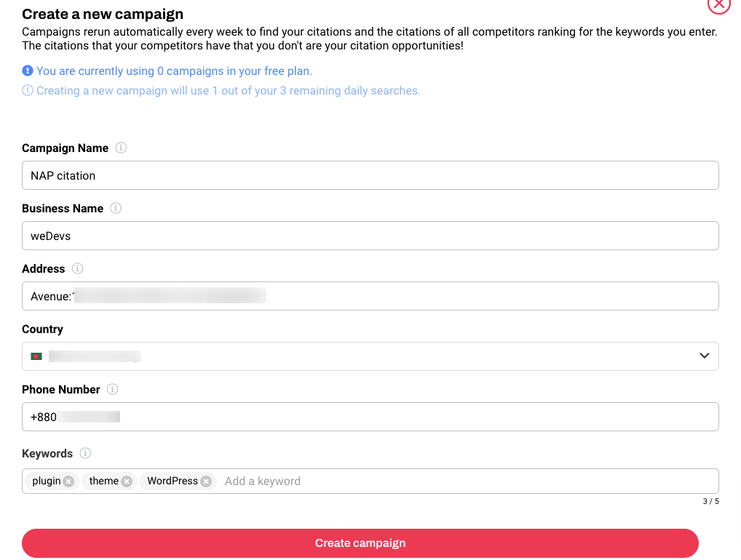741x560 pixels.
Task: Click the Address info icon
Action: (77, 268)
